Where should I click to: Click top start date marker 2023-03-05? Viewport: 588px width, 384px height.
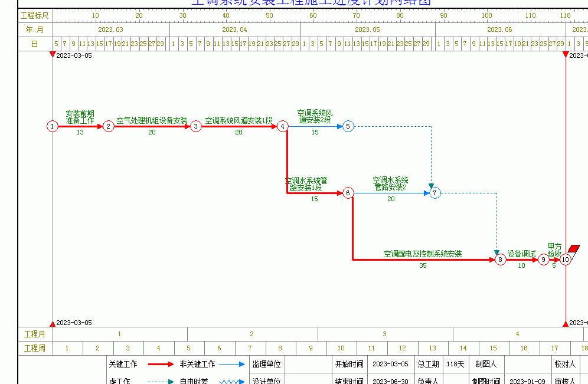(x=74, y=55)
